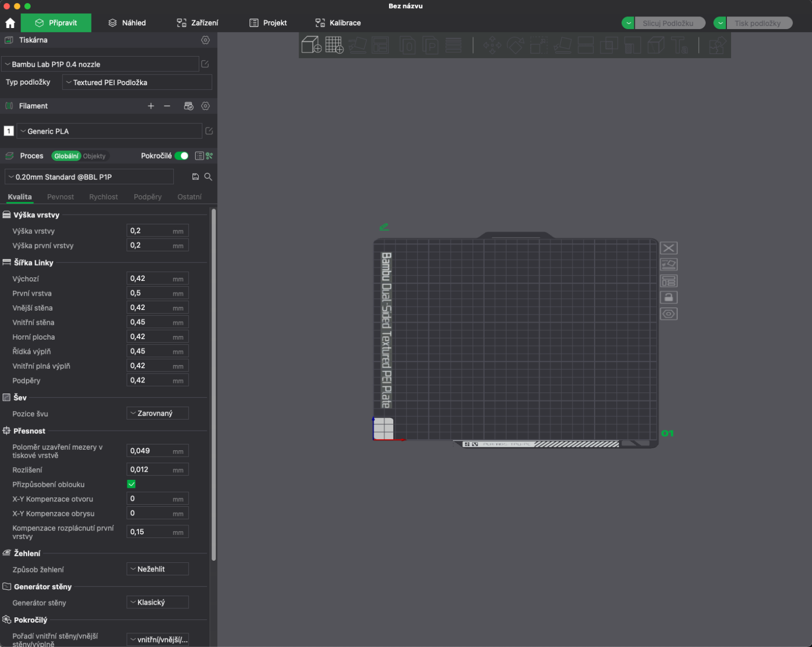Open the Způsob žehlení dropdown
Viewport: 812px width, 647px height.
click(158, 569)
